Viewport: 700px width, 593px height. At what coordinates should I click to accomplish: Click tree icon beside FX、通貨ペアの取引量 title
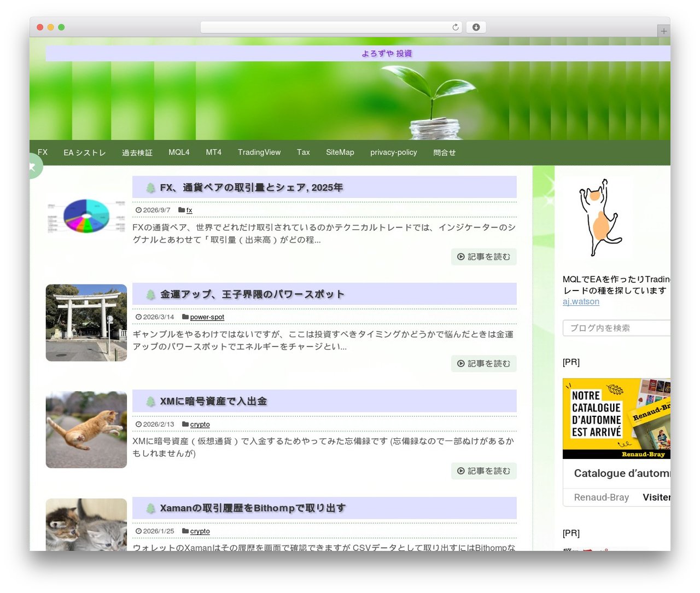(x=150, y=188)
